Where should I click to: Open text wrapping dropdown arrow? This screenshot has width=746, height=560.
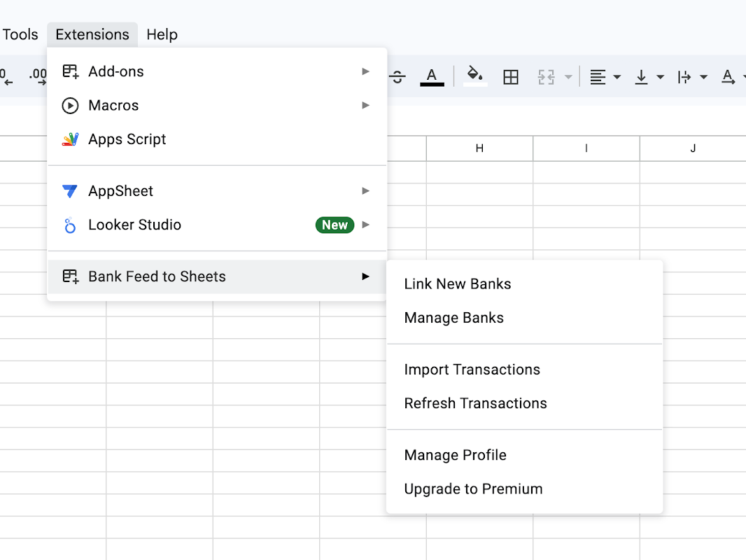pos(703,77)
